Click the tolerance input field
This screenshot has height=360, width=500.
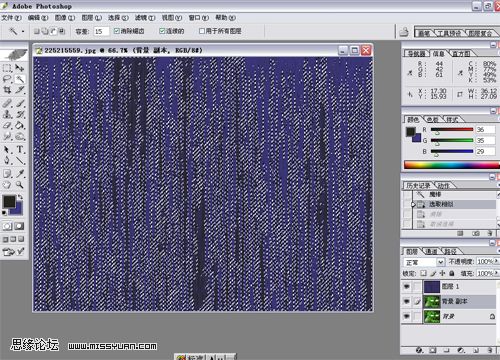[x=101, y=31]
